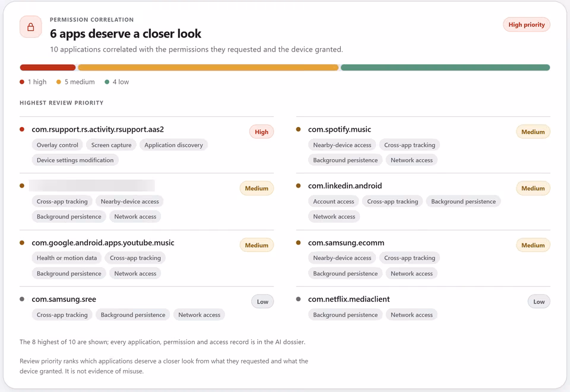
Task: Click "Cross-app tracking" chip under com.samsung.ecomm
Action: 409,258
